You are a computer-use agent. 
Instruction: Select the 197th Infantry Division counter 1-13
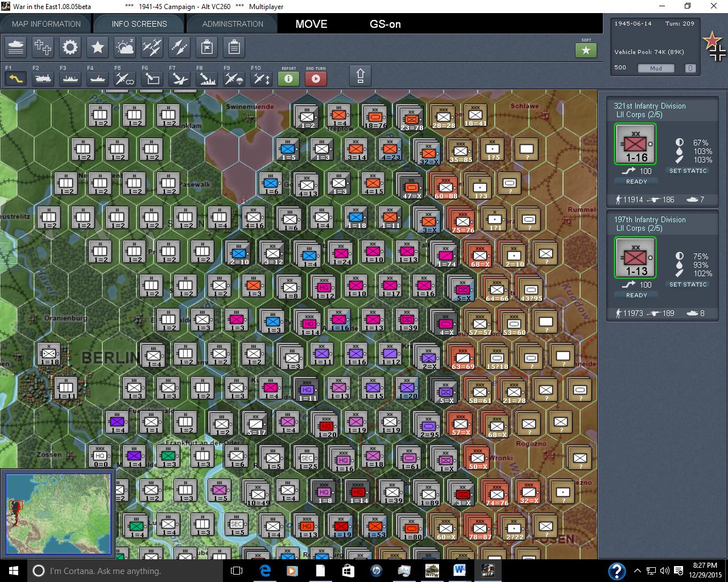coord(636,258)
